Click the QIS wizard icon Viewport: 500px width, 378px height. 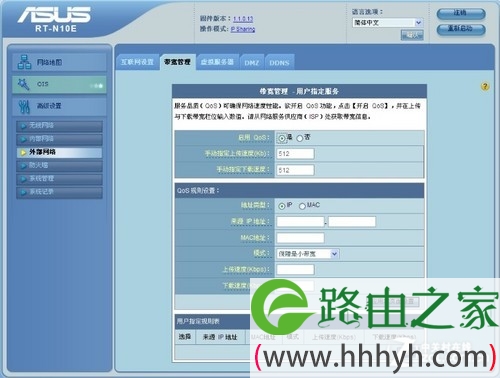point(23,84)
